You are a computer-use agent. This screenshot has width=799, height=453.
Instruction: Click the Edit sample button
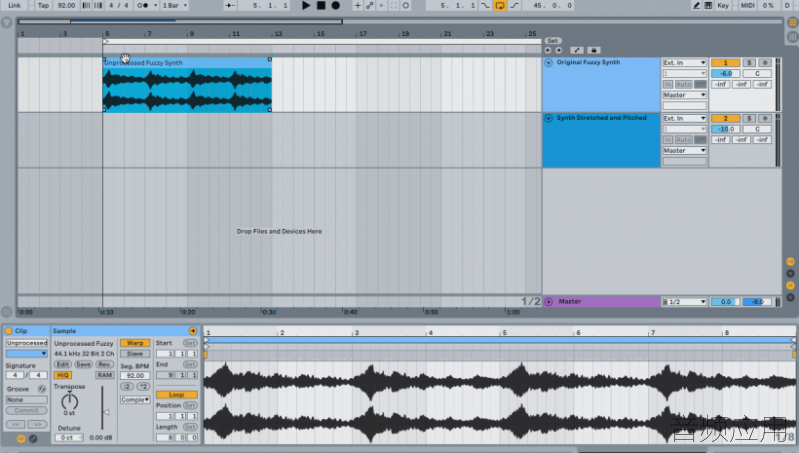click(x=63, y=364)
